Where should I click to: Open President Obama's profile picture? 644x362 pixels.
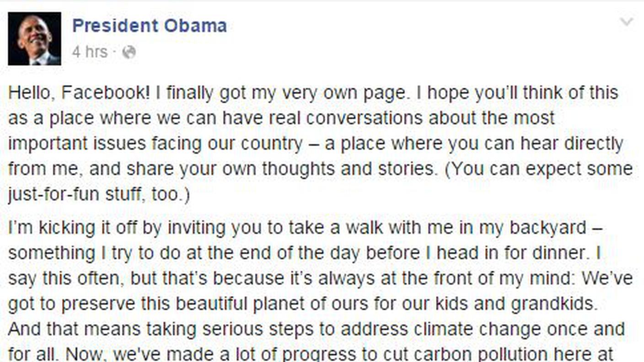coord(34,39)
